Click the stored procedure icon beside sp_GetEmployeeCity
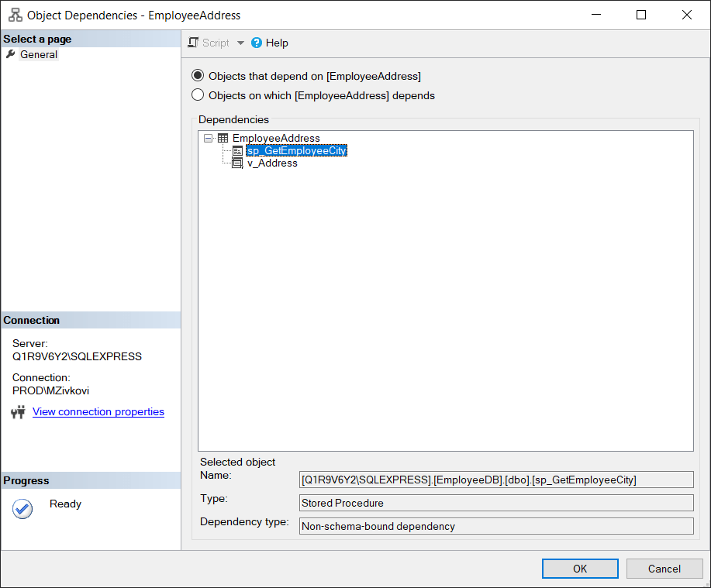This screenshot has height=588, width=711. [x=237, y=150]
